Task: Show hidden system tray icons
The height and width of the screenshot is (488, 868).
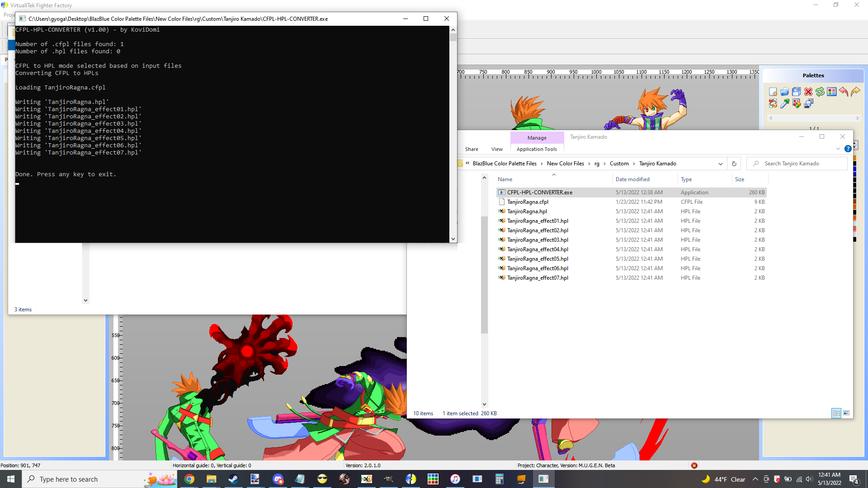Action: [755, 479]
